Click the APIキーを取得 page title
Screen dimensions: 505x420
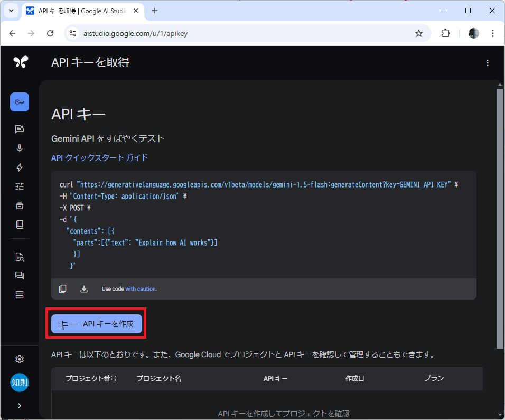90,62
